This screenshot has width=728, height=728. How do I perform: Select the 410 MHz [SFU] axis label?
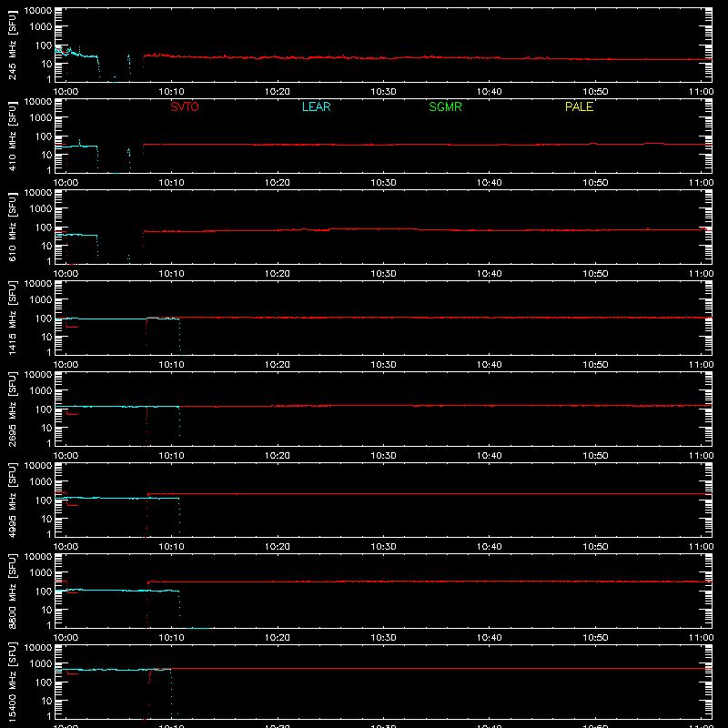pos(12,136)
